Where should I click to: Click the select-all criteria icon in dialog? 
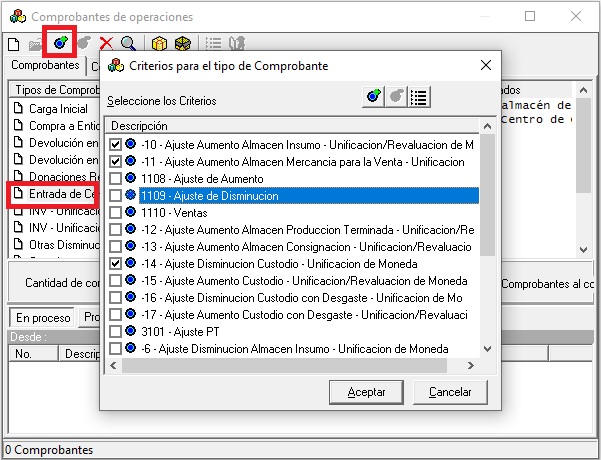[x=373, y=96]
